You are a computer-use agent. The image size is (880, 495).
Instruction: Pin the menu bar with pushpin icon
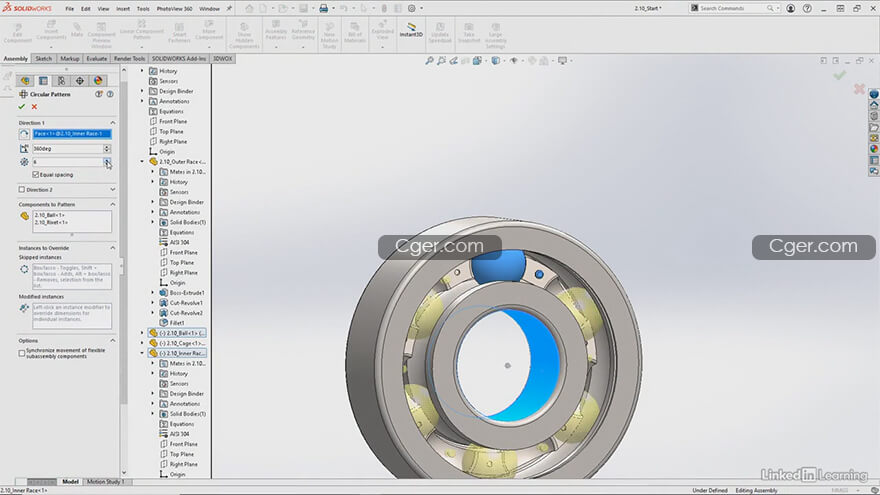coord(229,8)
